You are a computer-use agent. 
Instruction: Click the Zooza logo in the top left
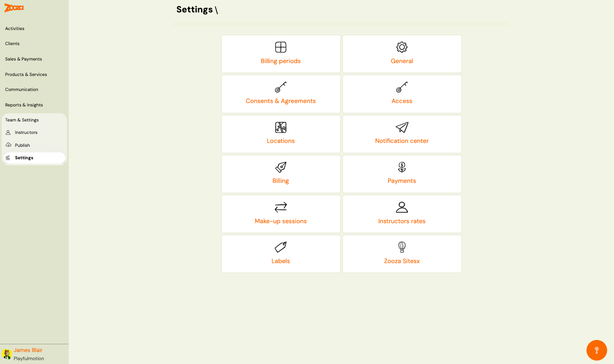click(13, 7)
